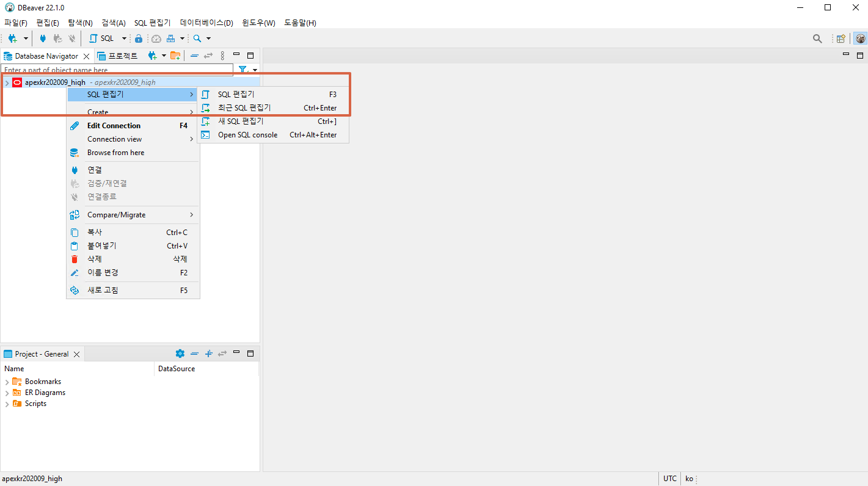Image resolution: width=868 pixels, height=486 pixels.
Task: Select Browse from here in context menu
Action: (133, 153)
